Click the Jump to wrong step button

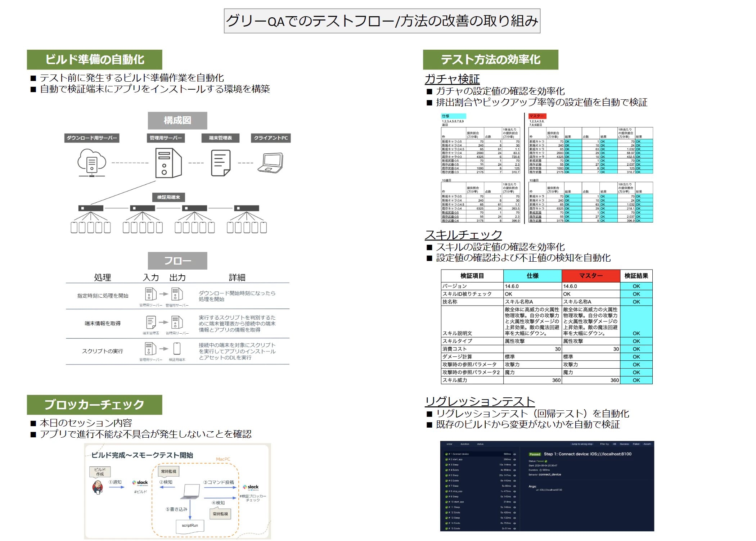point(582,444)
